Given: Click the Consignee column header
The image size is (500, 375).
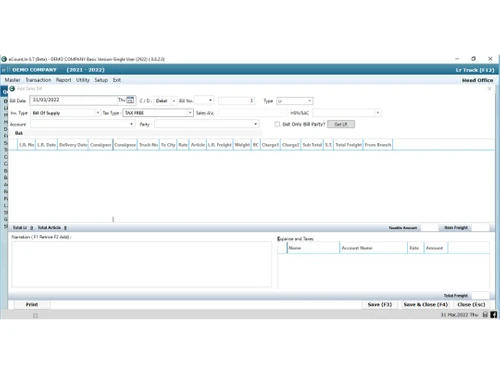Looking at the screenshot, I should click(125, 145).
